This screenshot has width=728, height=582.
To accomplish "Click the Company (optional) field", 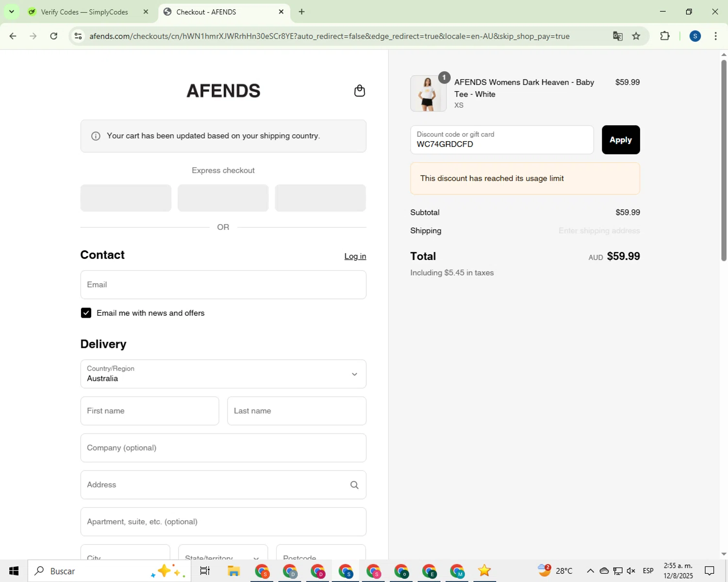I will click(x=223, y=448).
